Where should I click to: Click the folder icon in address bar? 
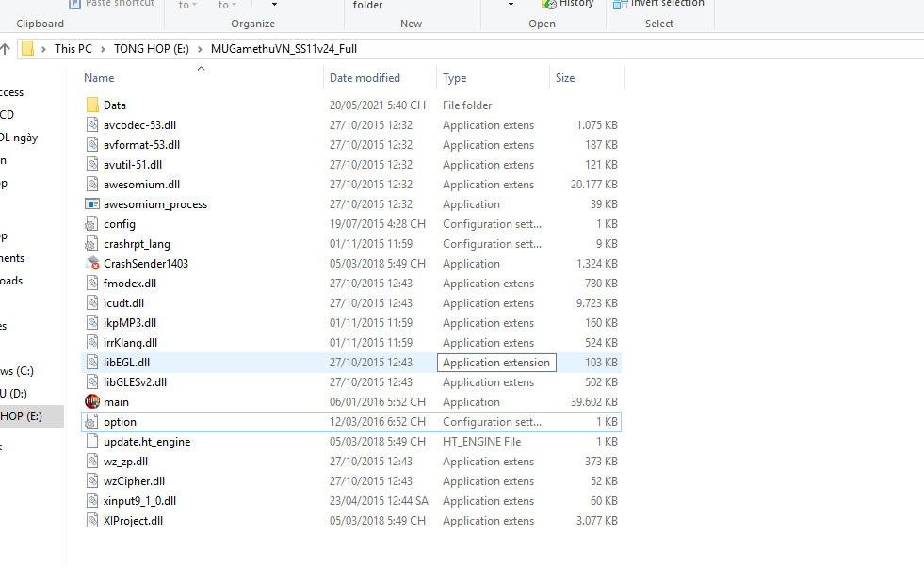tap(28, 49)
